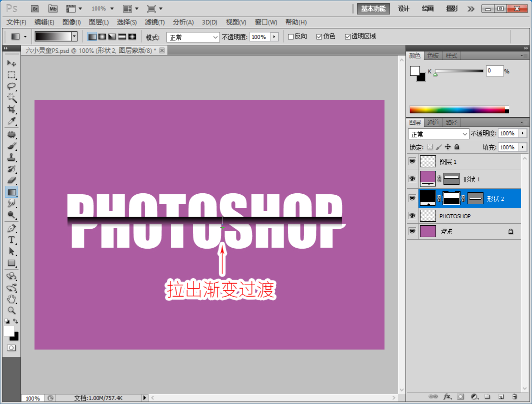Screen dimensions: 532x404
Task: Hide the 形状 1 layer
Action: pos(412,179)
